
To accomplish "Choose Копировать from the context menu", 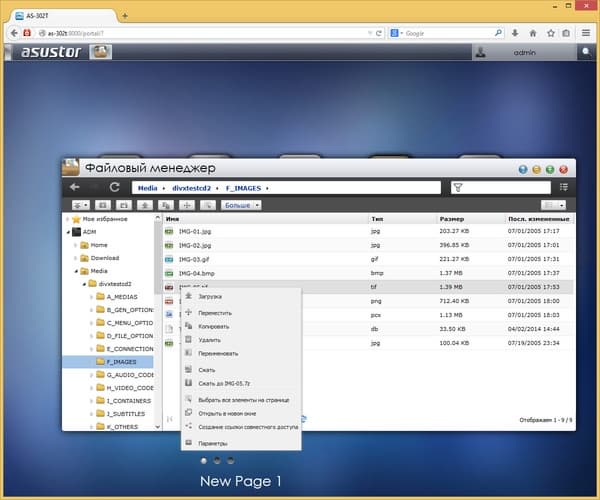I will [241, 326].
